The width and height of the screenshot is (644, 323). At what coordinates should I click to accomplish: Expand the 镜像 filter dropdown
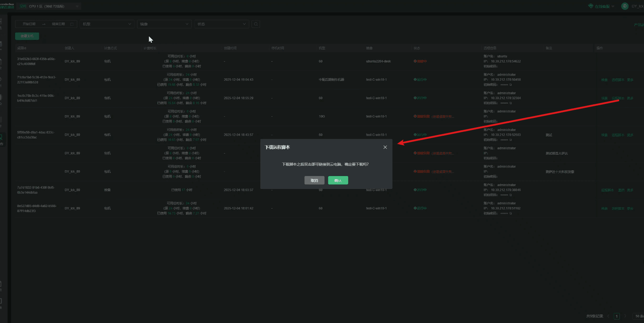point(164,24)
